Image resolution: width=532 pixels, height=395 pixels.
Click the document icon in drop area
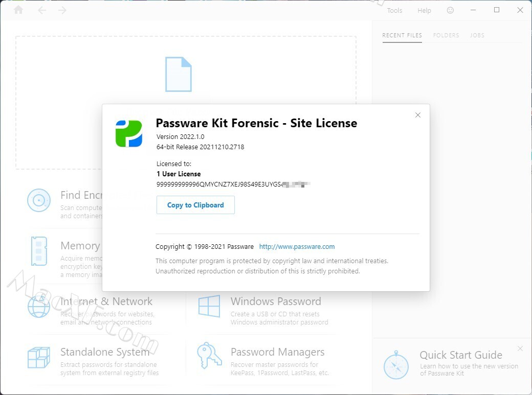(179, 74)
